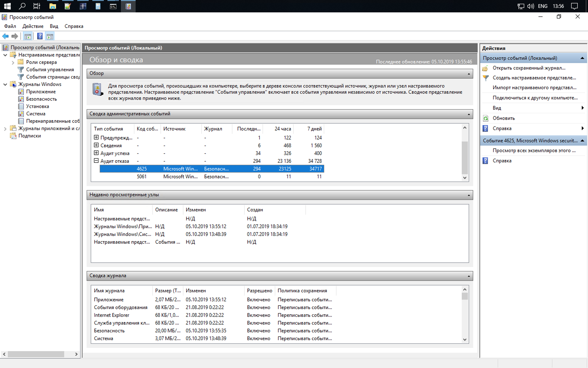The width and height of the screenshot is (588, 368).
Task: Select Подписки node in tree
Action: click(x=29, y=136)
